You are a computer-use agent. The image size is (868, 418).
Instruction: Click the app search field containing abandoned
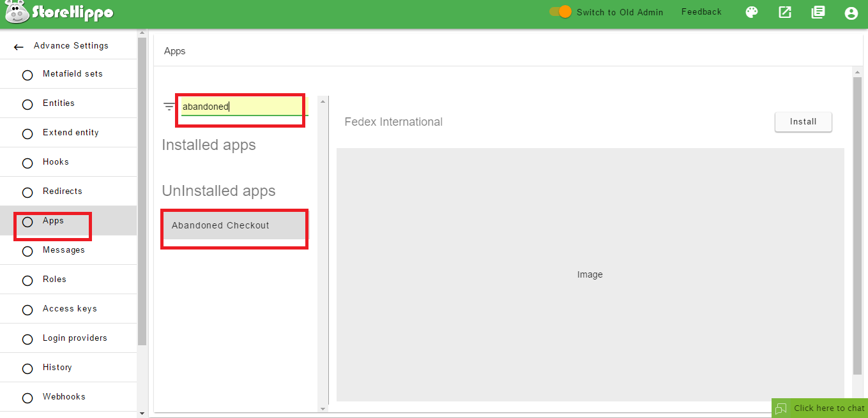click(x=244, y=107)
